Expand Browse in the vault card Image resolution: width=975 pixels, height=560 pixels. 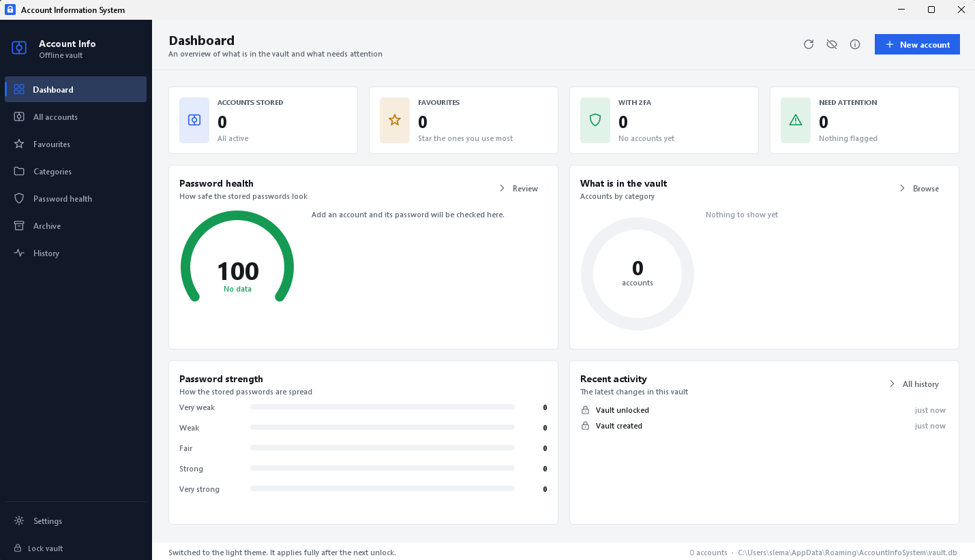pos(919,189)
